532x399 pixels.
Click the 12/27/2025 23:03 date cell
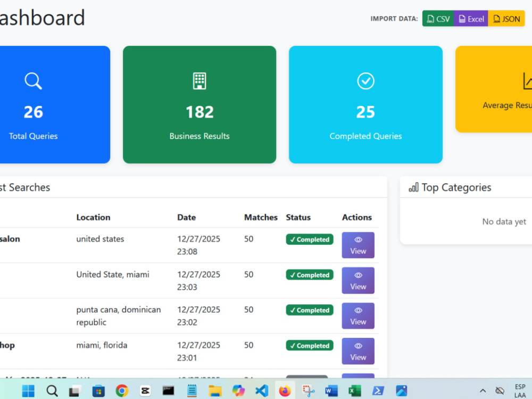point(198,280)
